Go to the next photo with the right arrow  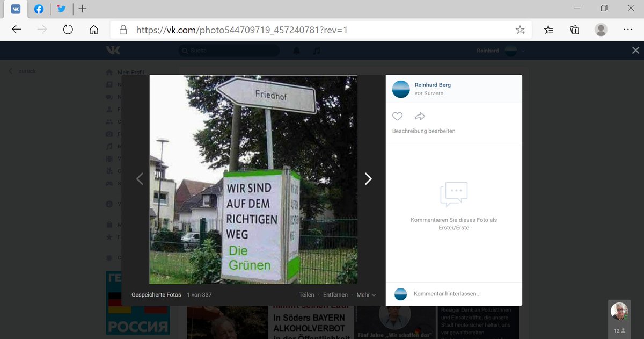pos(368,178)
